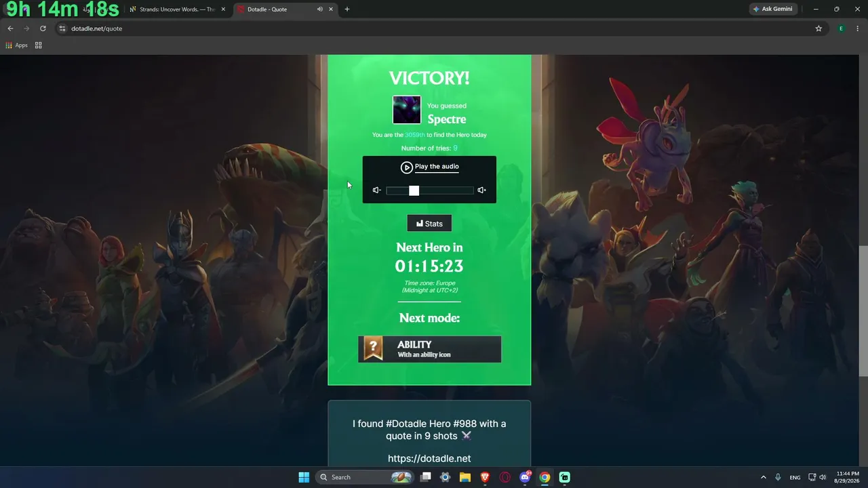The width and height of the screenshot is (868, 488).
Task: Open the dotadle.net share link
Action: 429,458
